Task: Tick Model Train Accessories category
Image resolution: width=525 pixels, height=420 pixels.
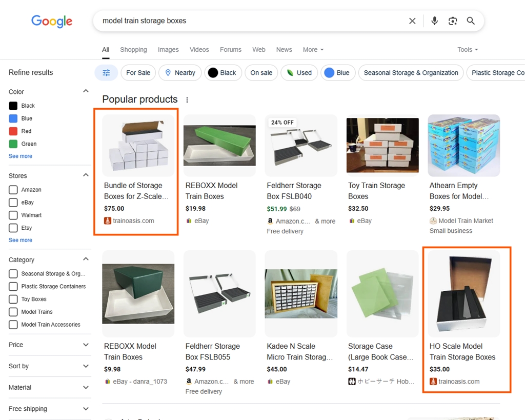Action: click(x=13, y=325)
